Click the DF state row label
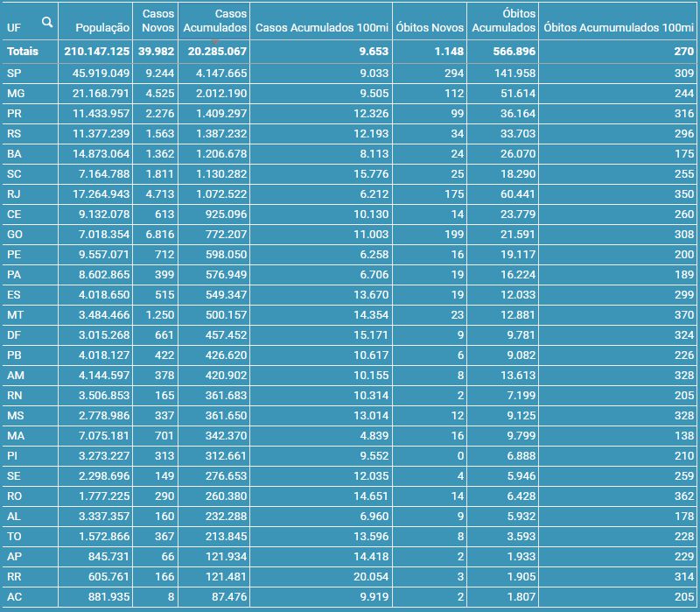This screenshot has width=700, height=612. pos(14,334)
